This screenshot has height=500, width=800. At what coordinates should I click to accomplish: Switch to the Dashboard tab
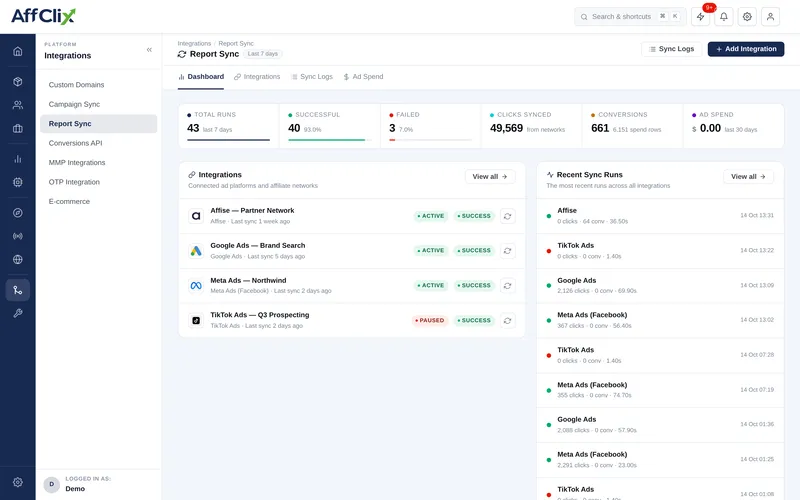click(201, 77)
